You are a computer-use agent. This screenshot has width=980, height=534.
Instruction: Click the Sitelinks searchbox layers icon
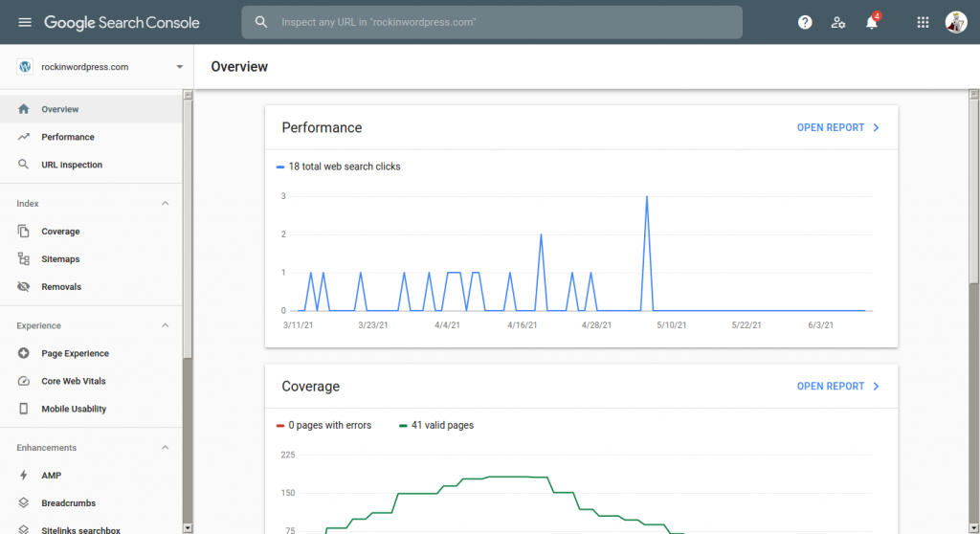(x=24, y=529)
